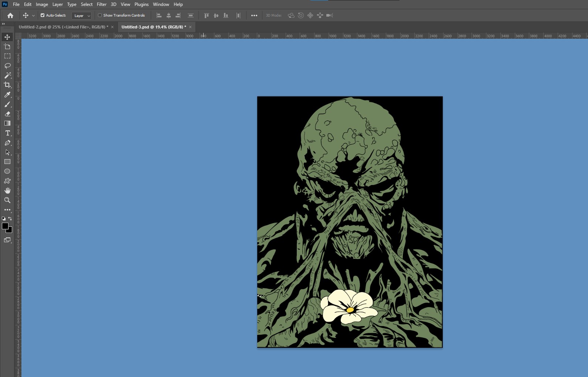Select the Artboard tool
The width and height of the screenshot is (588, 377).
(x=7, y=47)
